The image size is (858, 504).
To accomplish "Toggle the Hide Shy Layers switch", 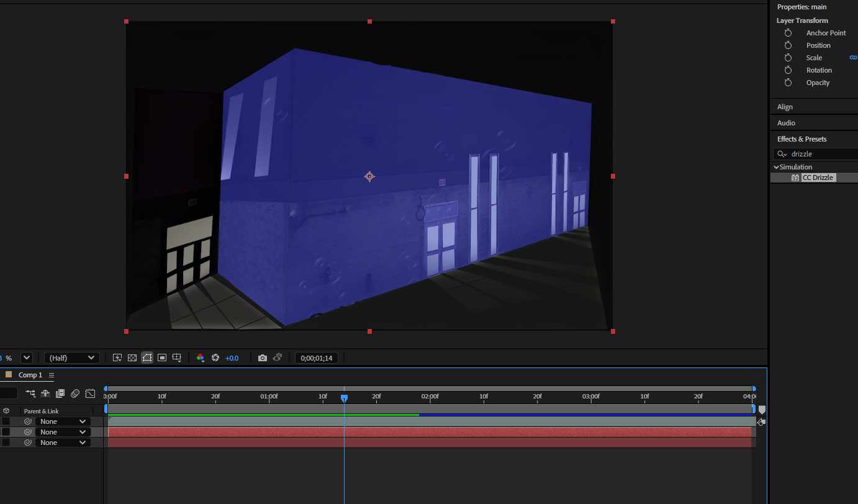I will pyautogui.click(x=45, y=394).
